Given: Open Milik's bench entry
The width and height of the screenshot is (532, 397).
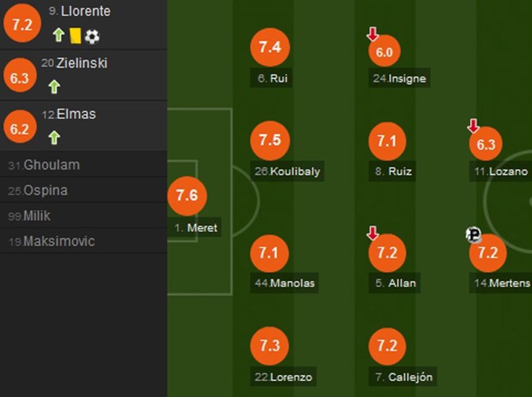Looking at the screenshot, I should coord(37,216).
